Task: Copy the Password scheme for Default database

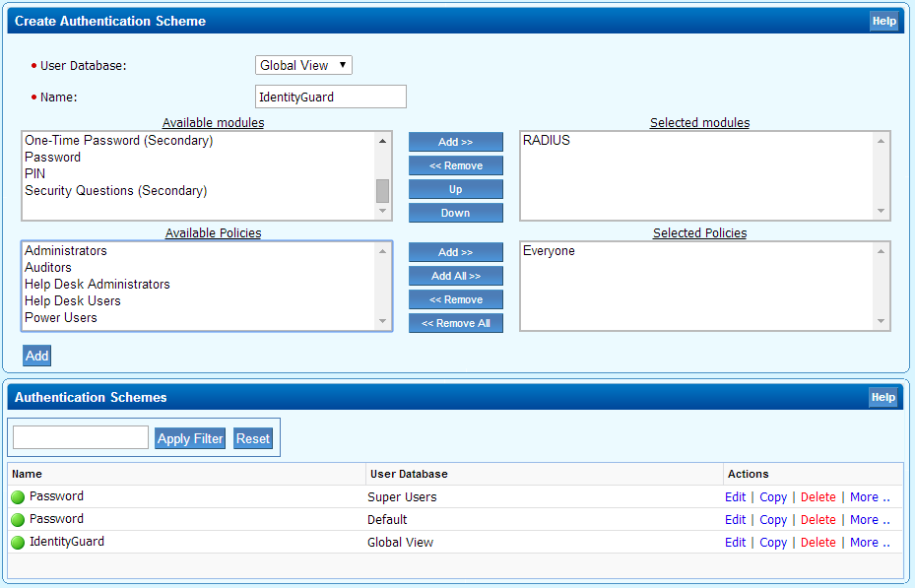Action: point(773,520)
